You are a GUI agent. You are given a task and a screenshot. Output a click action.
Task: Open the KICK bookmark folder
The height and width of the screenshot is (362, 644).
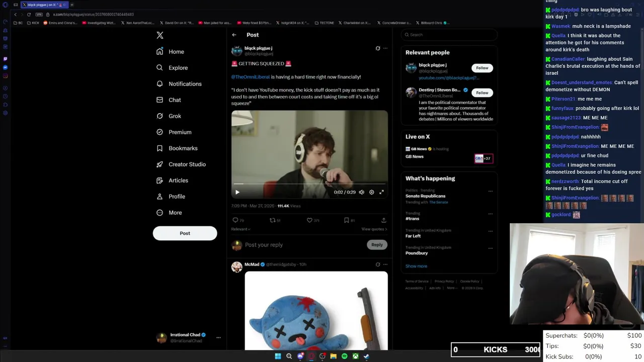point(34,23)
